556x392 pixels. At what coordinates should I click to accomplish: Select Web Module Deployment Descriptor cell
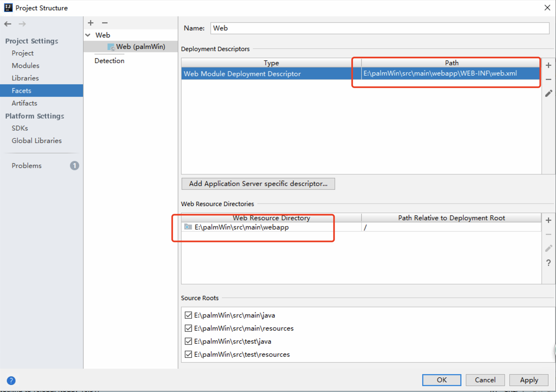271,74
